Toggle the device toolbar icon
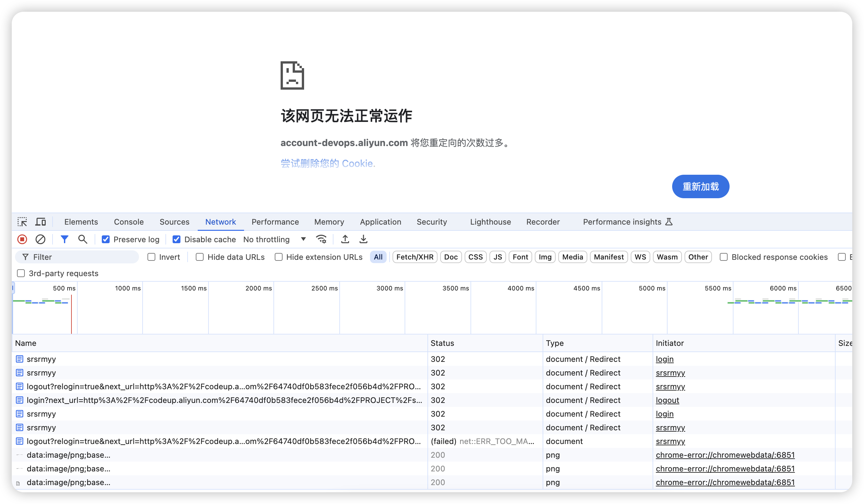This screenshot has height=504, width=864. point(40,222)
